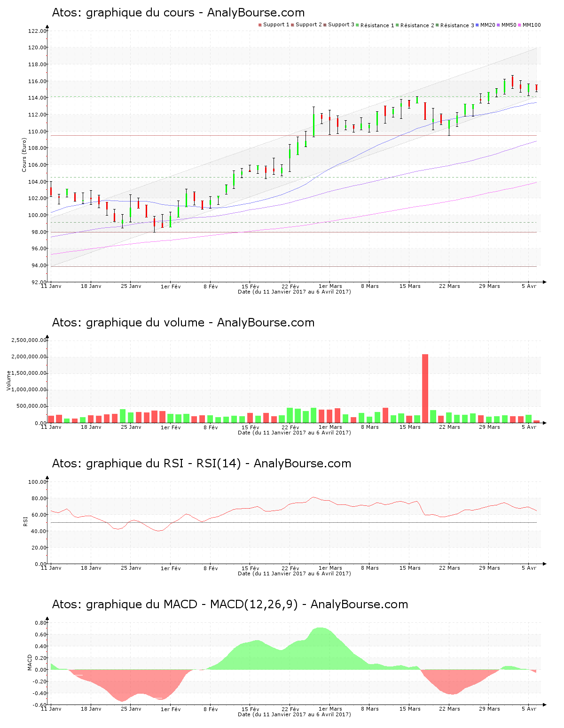Click the 80.00 value on RSI axis
The width and height of the screenshot is (564, 728).
[x=39, y=498]
